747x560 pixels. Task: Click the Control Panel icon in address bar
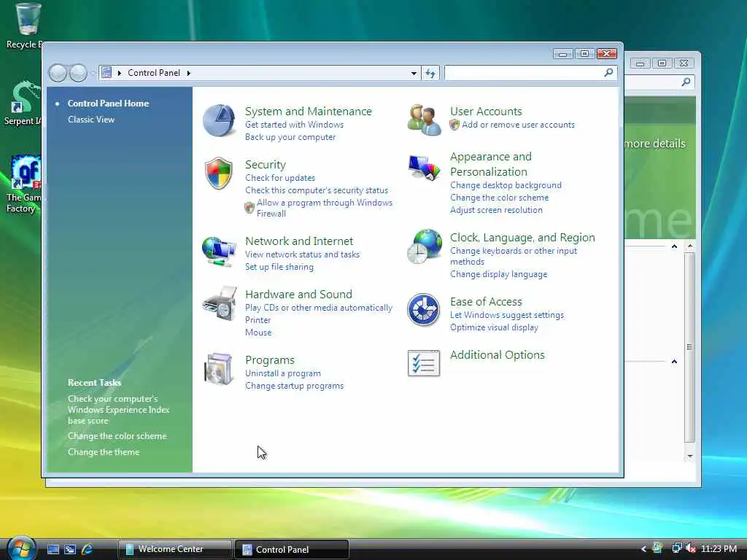[x=107, y=72]
